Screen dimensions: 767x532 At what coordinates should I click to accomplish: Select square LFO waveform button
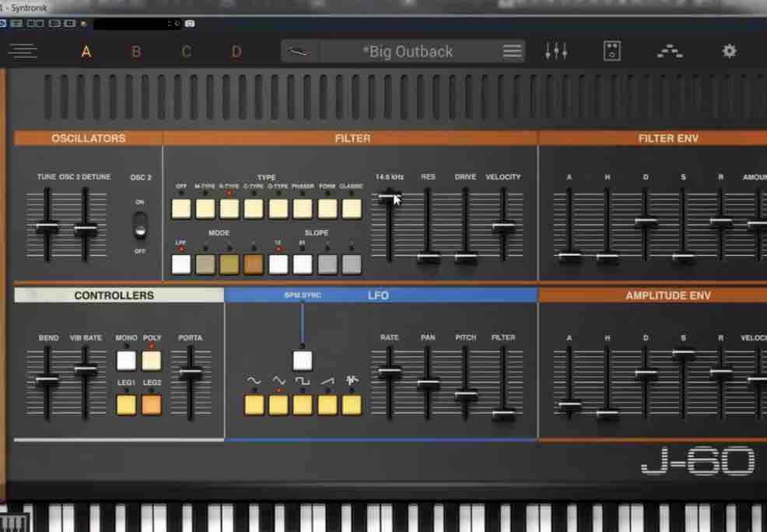[x=303, y=405]
